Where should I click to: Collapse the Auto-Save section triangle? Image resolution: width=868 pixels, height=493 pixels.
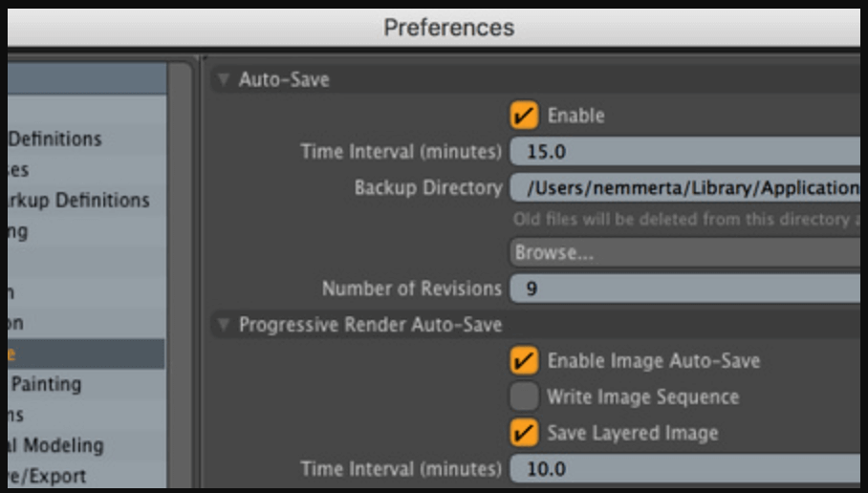tap(224, 80)
